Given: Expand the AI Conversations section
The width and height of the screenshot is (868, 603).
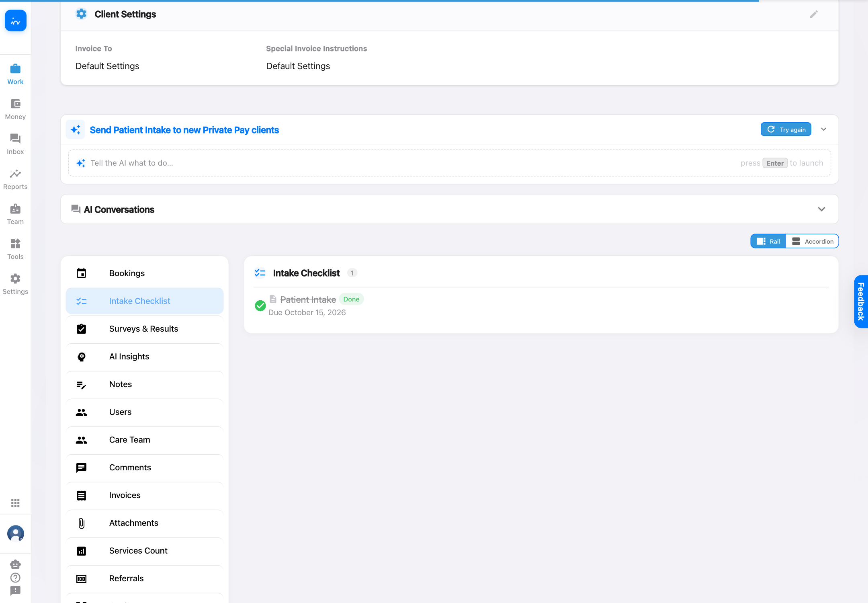Looking at the screenshot, I should tap(821, 209).
